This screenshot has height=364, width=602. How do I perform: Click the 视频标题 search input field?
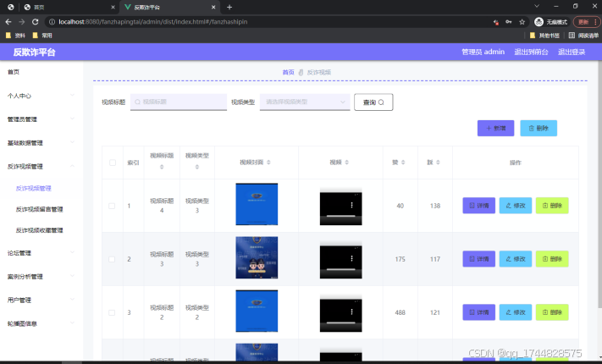click(179, 102)
